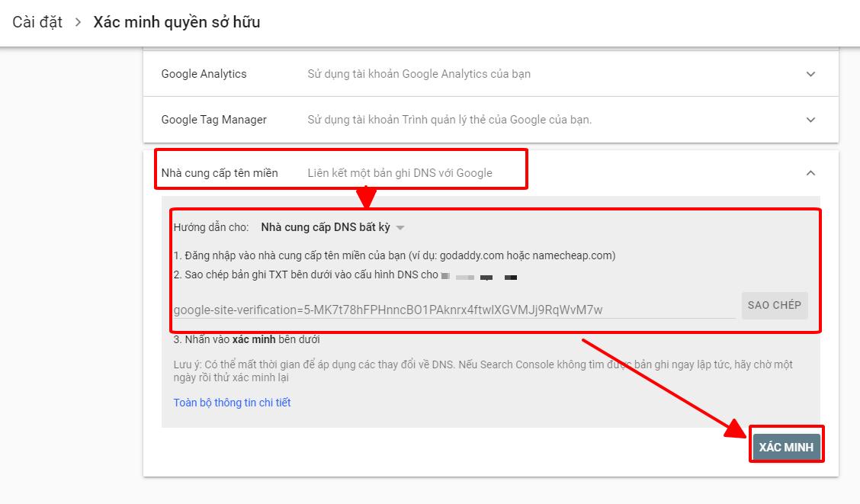Click the Sử dụng tài khoản Google Analytics description
Screen dimensions: 860x504
tap(419, 74)
